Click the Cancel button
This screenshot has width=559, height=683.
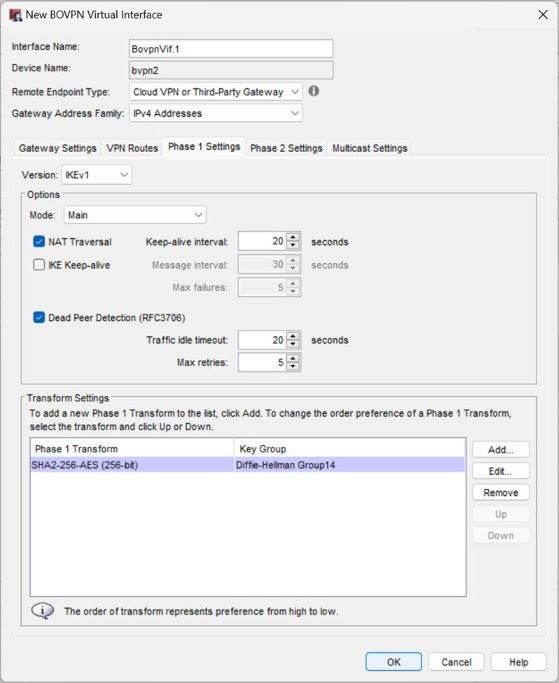coord(456,662)
